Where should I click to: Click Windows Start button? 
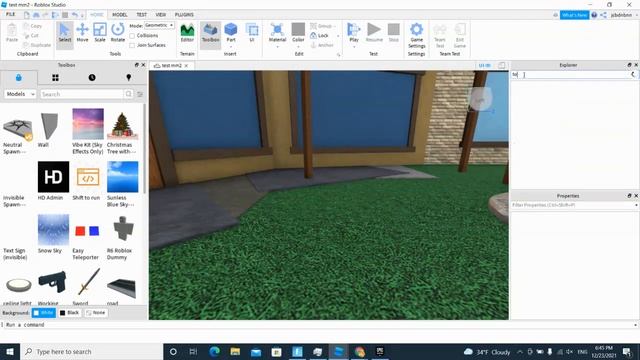[x=10, y=351]
